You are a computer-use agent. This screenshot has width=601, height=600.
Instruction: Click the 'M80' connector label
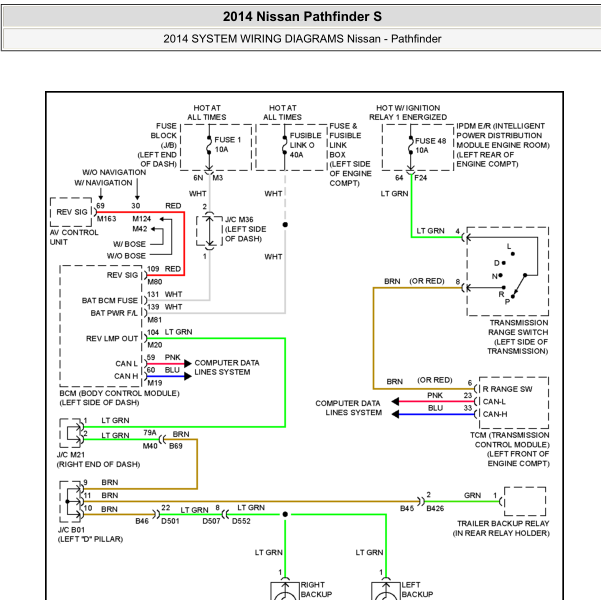154,282
